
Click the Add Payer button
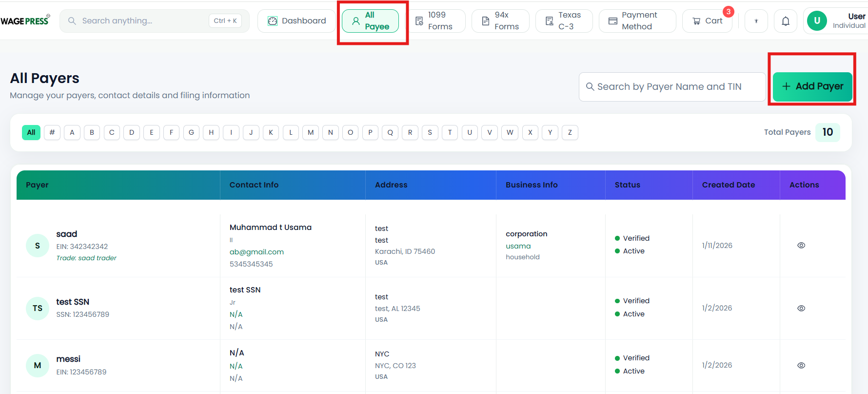pos(812,86)
